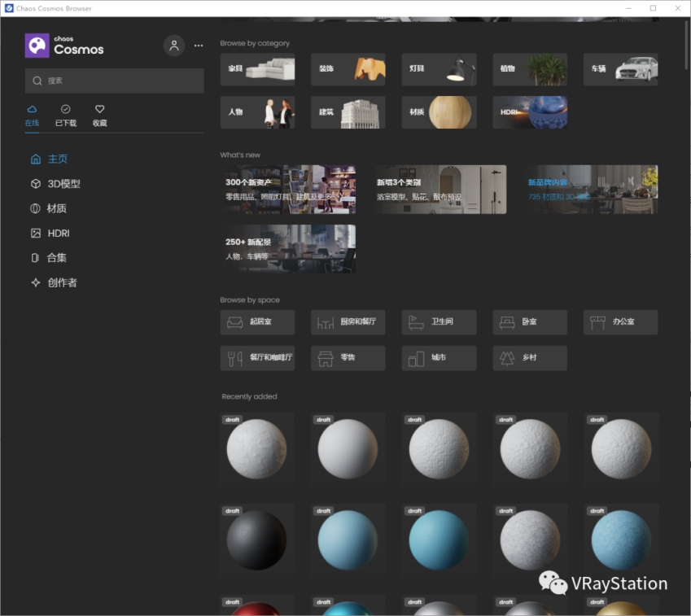Open 合集 in the sidebar
The width and height of the screenshot is (691, 616).
click(49, 258)
